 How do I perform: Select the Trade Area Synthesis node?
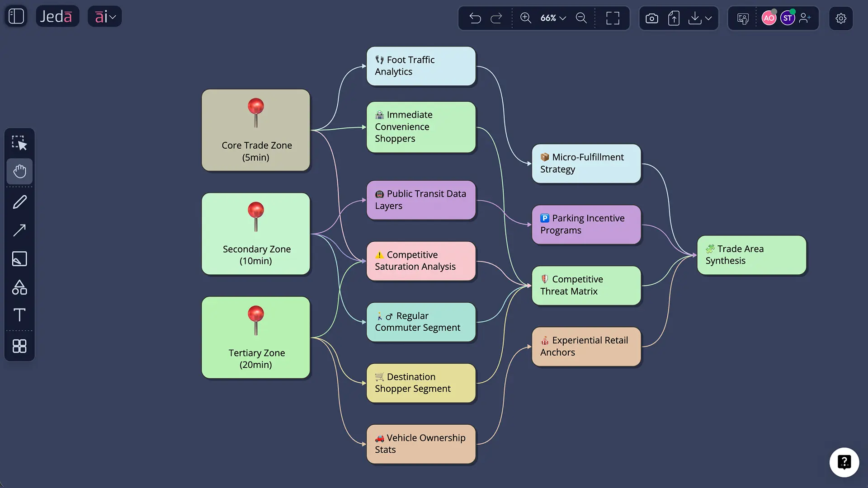tap(751, 254)
